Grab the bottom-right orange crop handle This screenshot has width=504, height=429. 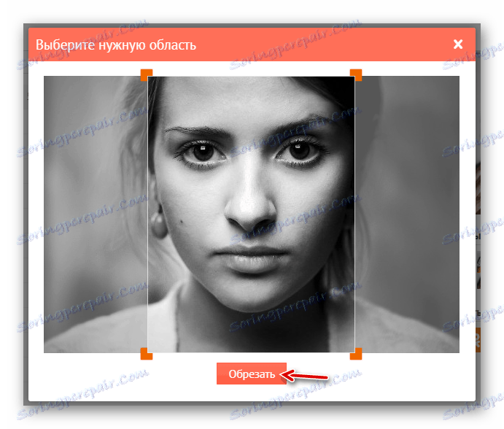(x=356, y=354)
